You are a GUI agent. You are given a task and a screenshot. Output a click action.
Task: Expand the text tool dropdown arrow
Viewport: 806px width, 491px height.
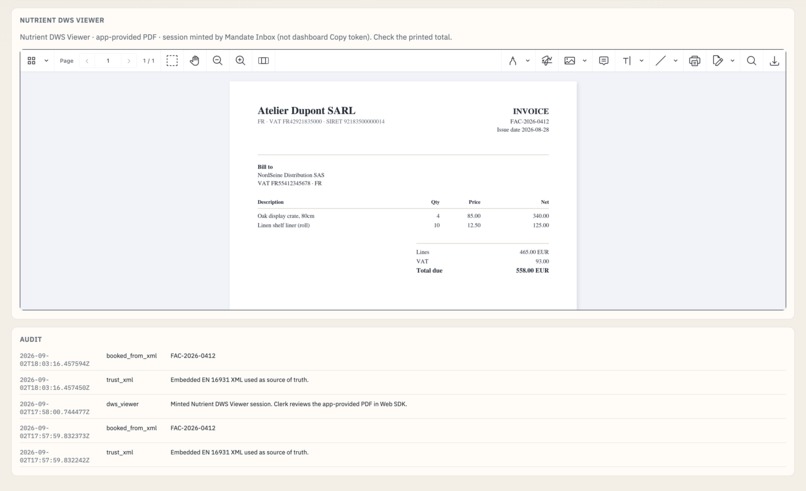[x=642, y=61]
